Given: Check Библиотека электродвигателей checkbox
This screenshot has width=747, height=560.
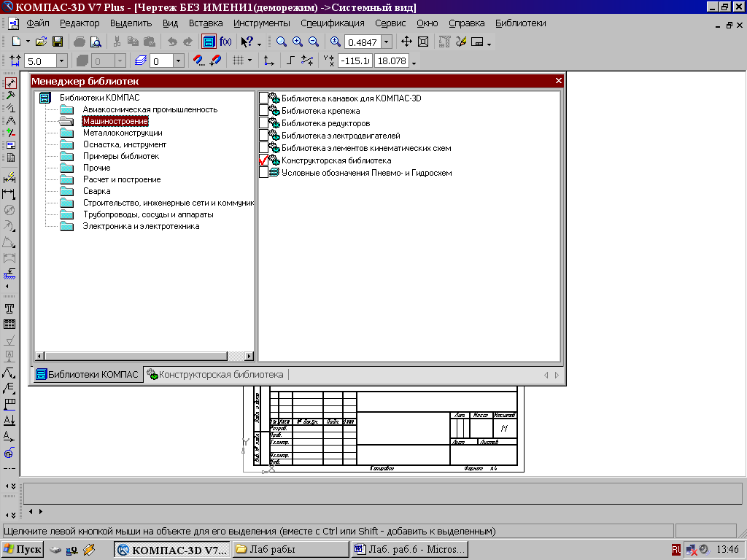Looking at the screenshot, I should (x=263, y=135).
